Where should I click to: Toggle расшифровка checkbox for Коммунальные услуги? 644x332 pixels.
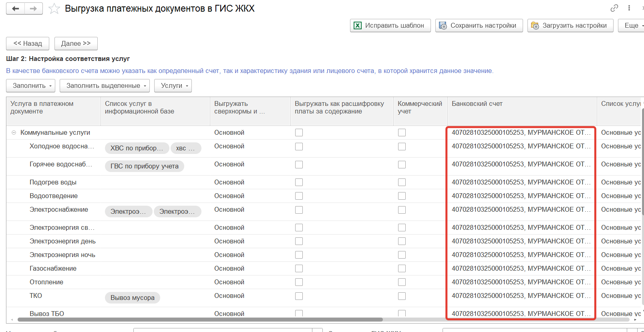click(x=299, y=133)
